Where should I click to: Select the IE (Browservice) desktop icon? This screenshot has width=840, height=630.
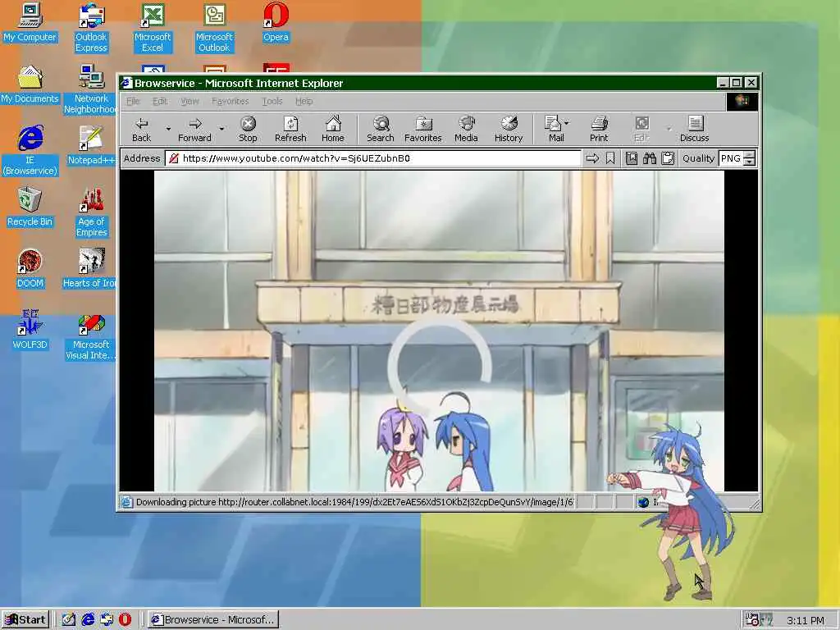pyautogui.click(x=30, y=150)
